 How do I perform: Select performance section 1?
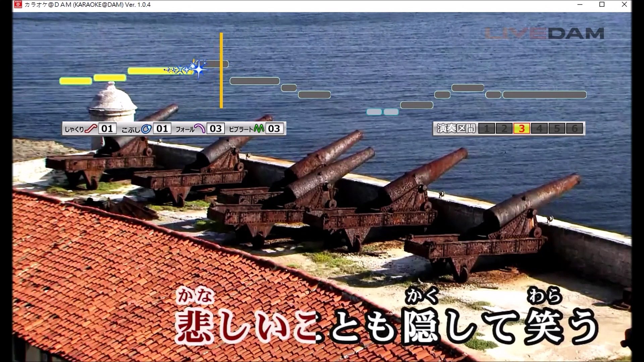pyautogui.click(x=486, y=129)
